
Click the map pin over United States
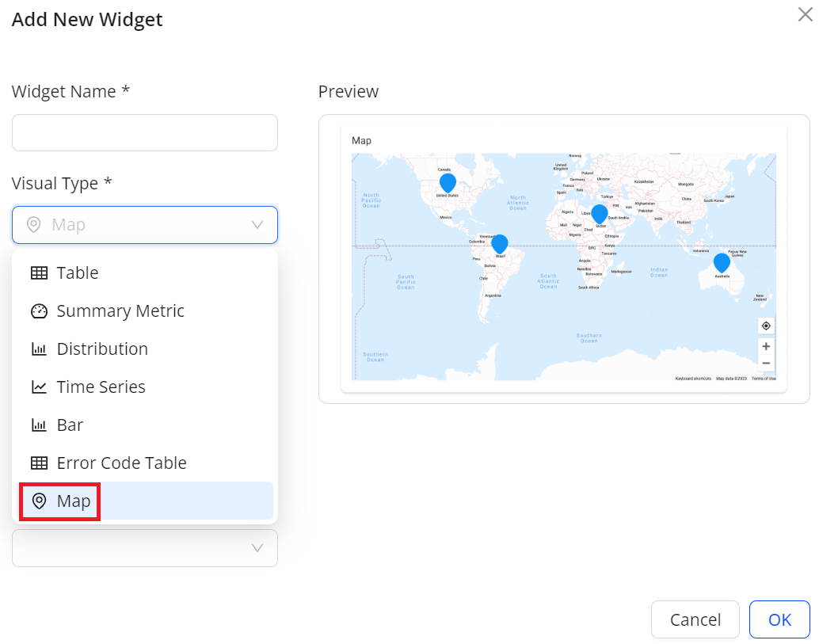[448, 183]
